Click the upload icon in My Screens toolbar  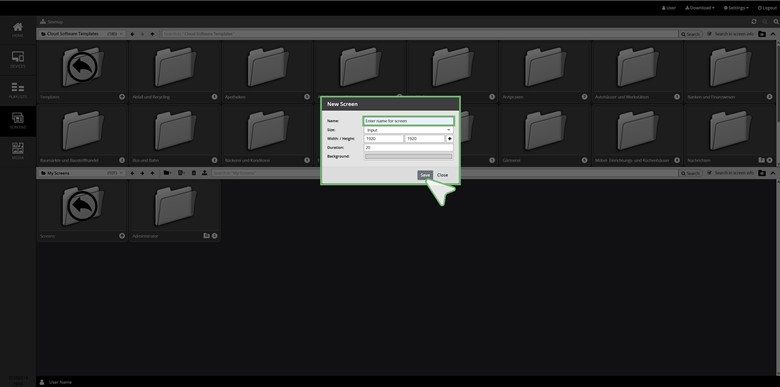tap(204, 173)
